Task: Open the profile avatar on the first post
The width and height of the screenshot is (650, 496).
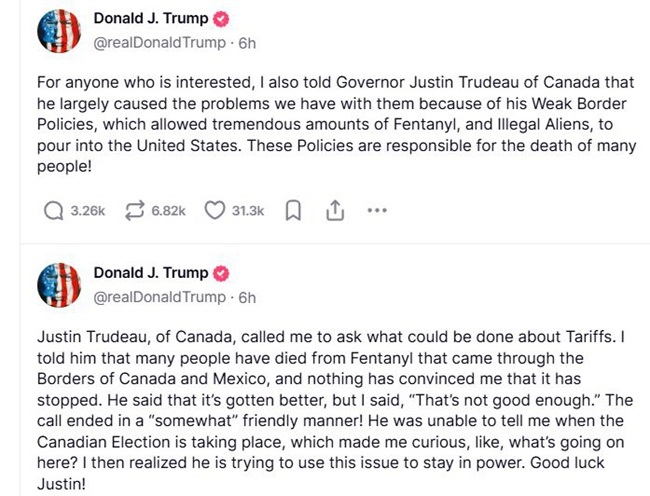Action: pyautogui.click(x=59, y=31)
